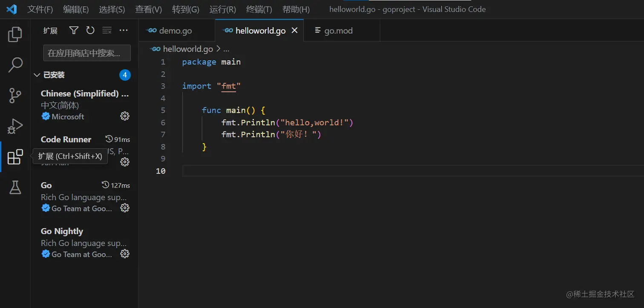This screenshot has height=308, width=644.
Task: Click line number 10 in the gutter
Action: [x=161, y=171]
